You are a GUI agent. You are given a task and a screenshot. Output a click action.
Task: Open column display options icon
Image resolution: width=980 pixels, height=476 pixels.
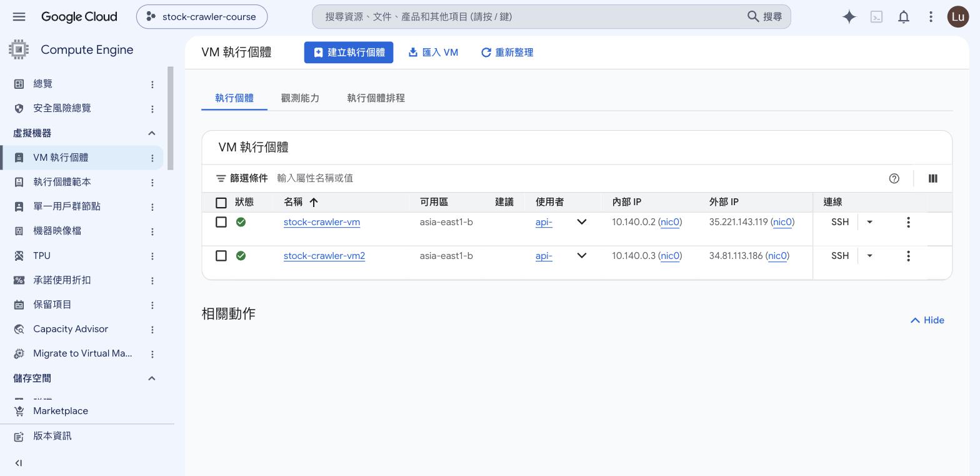pos(932,178)
